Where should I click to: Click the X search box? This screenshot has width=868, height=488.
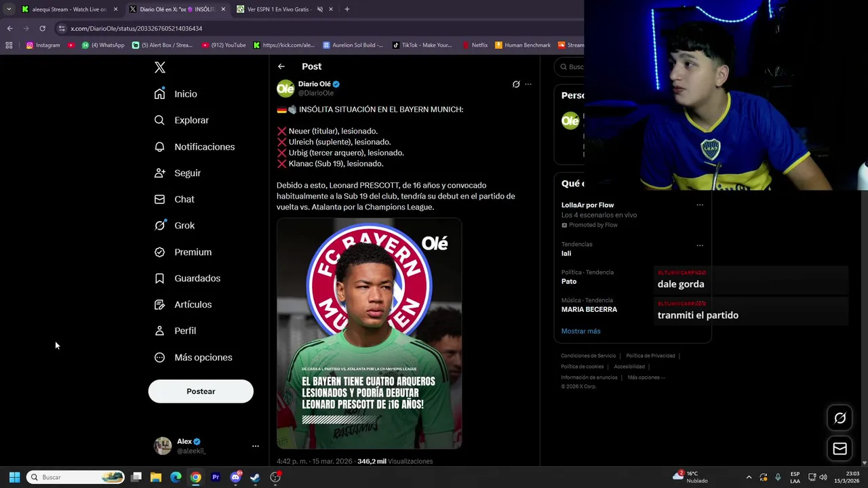(570, 66)
